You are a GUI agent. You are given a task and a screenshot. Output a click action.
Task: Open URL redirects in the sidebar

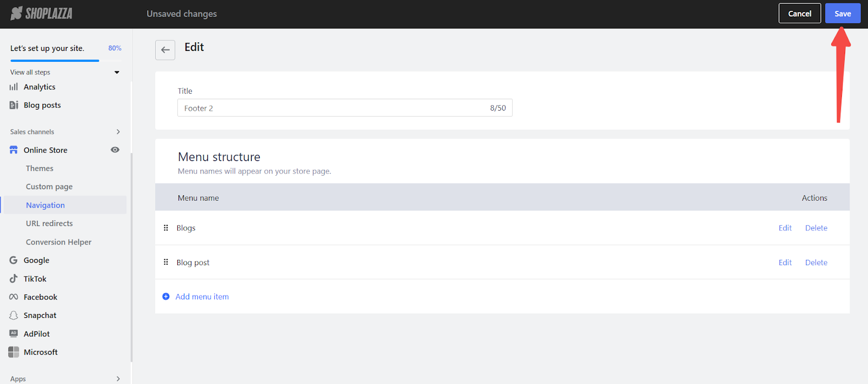click(49, 223)
